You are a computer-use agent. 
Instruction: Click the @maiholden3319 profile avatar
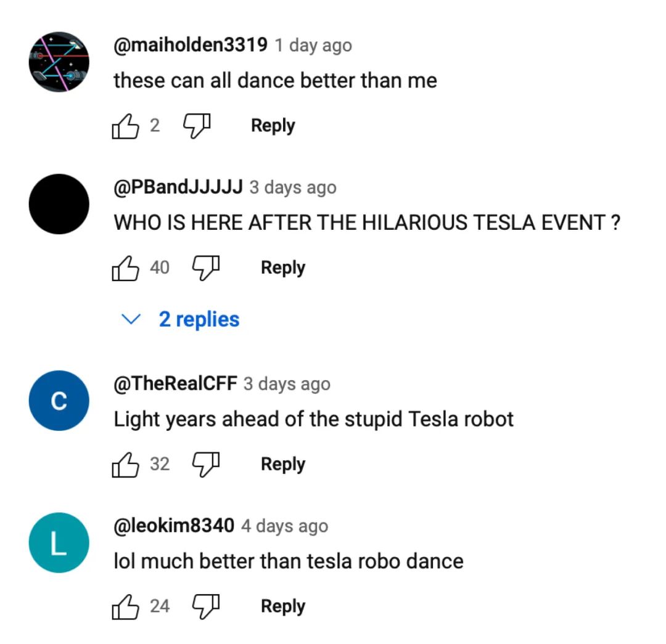click(59, 62)
